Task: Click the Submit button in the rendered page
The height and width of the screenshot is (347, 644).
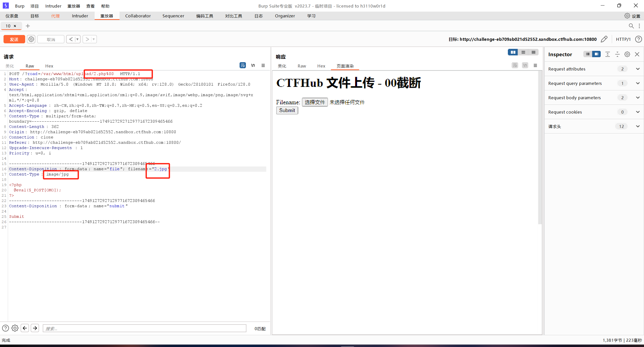Action: pyautogui.click(x=287, y=110)
